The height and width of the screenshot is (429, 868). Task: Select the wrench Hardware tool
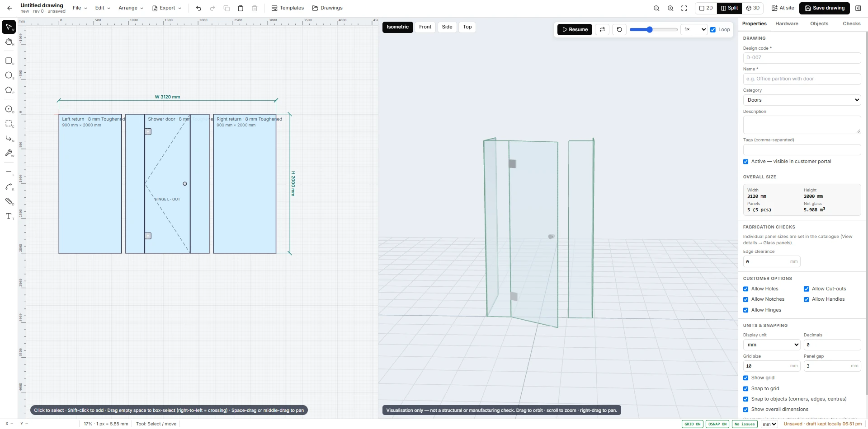click(x=9, y=153)
